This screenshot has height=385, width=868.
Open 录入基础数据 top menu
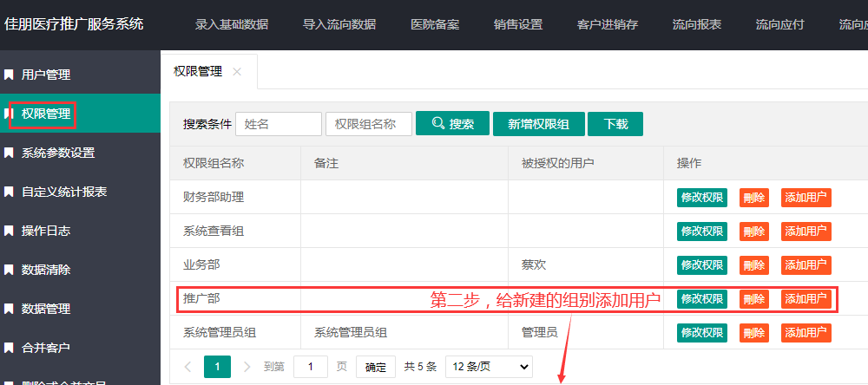tap(232, 24)
